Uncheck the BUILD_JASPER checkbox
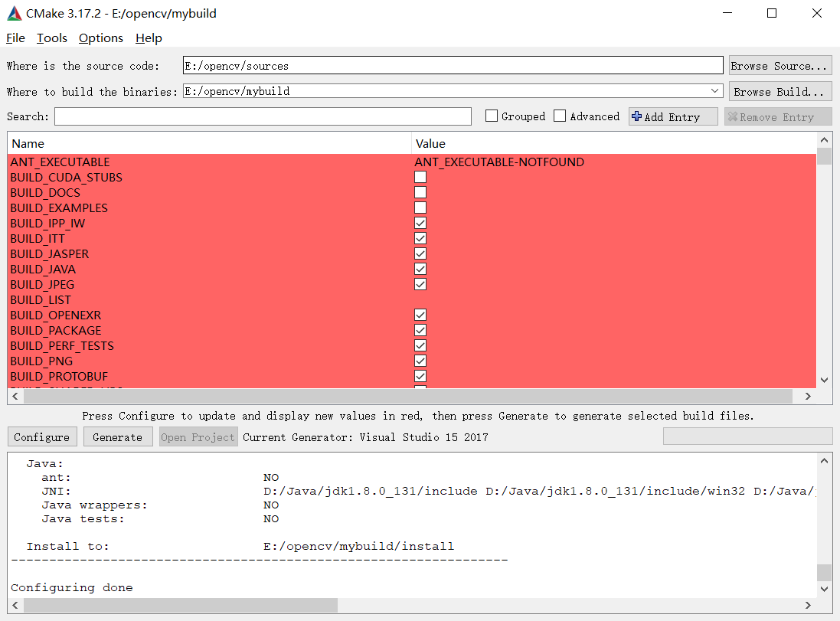The width and height of the screenshot is (840, 621). [x=420, y=253]
